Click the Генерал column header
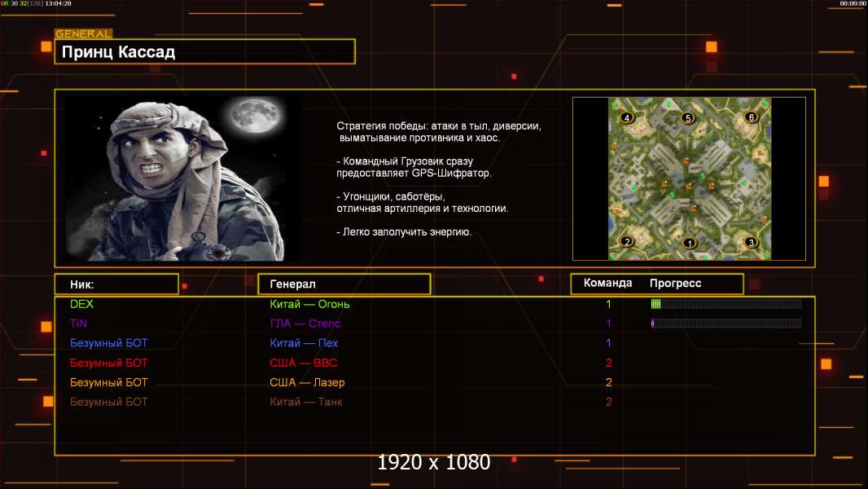The width and height of the screenshot is (868, 489). [x=344, y=284]
